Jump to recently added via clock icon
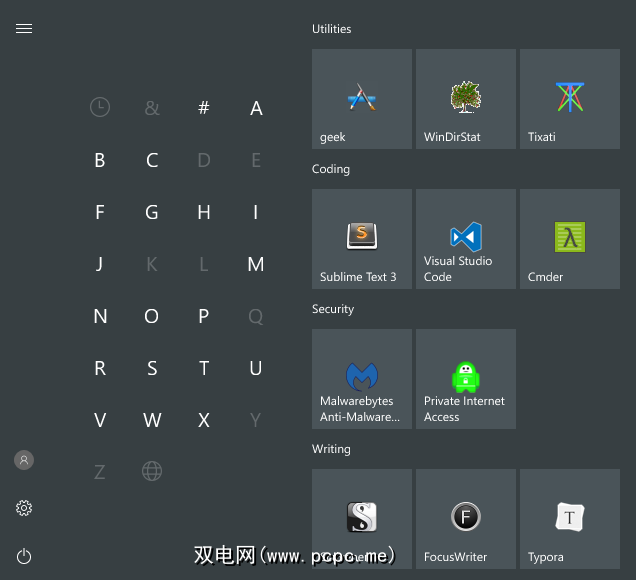 100,107
